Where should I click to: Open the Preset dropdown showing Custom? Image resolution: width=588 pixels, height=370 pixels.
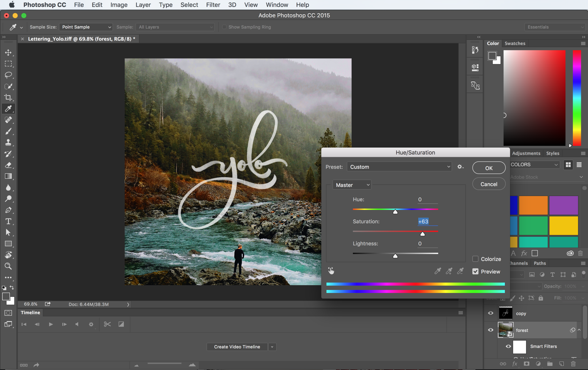click(399, 167)
